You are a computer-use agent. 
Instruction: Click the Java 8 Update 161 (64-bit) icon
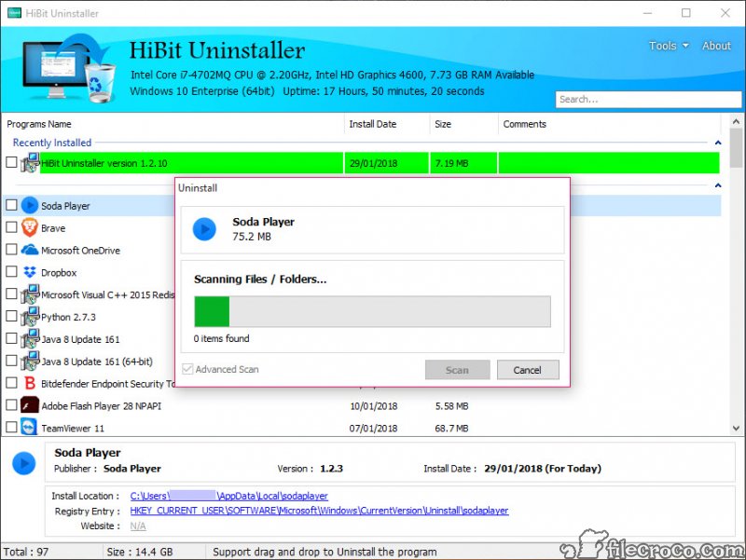(30, 361)
